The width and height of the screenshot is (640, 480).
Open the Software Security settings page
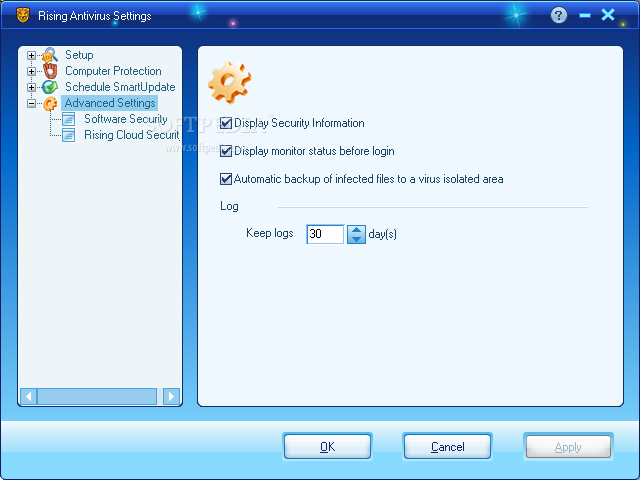tap(126, 119)
